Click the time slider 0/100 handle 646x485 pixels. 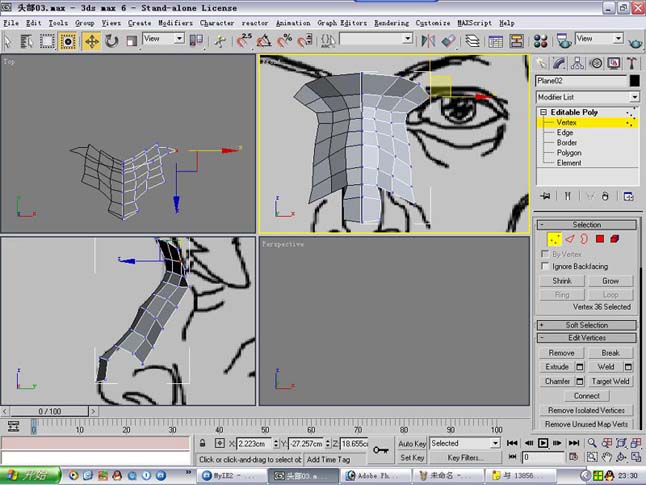coord(49,411)
